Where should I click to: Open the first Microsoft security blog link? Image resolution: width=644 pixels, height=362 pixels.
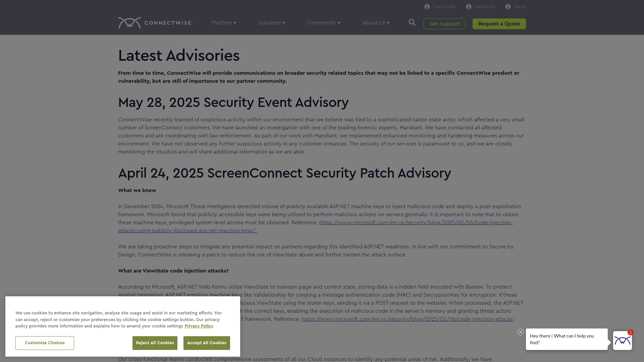click(x=416, y=223)
